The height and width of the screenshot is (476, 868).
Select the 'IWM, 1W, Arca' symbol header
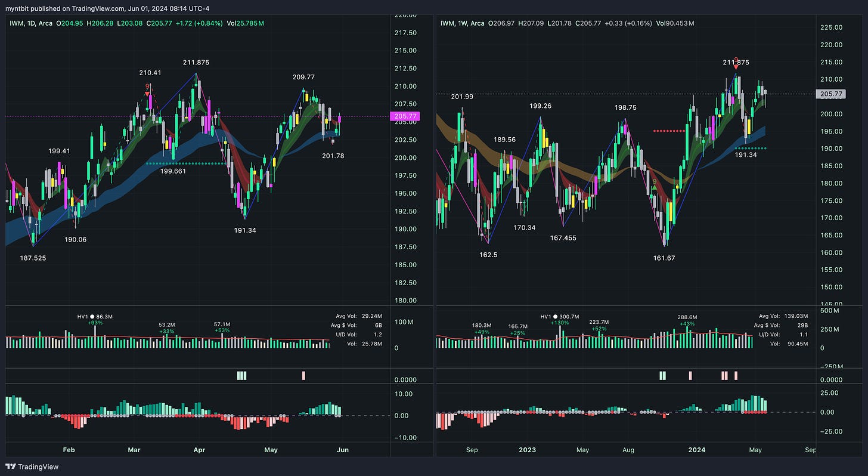tap(461, 23)
